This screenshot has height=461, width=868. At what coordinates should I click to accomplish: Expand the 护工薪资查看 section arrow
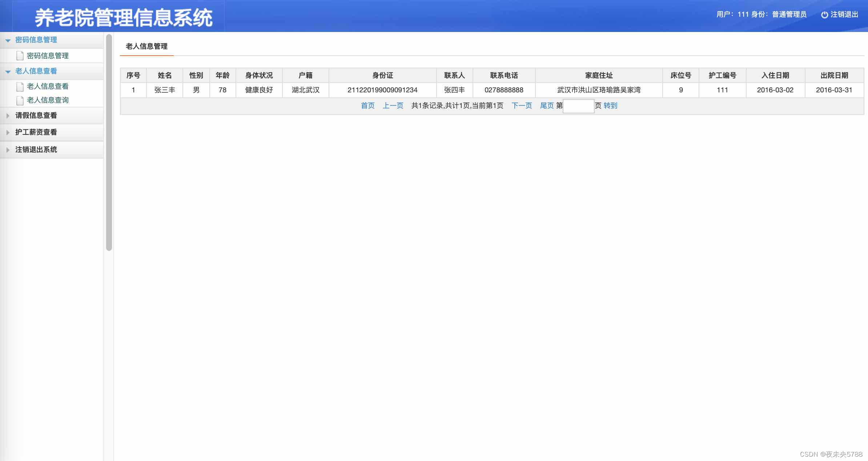click(x=8, y=133)
